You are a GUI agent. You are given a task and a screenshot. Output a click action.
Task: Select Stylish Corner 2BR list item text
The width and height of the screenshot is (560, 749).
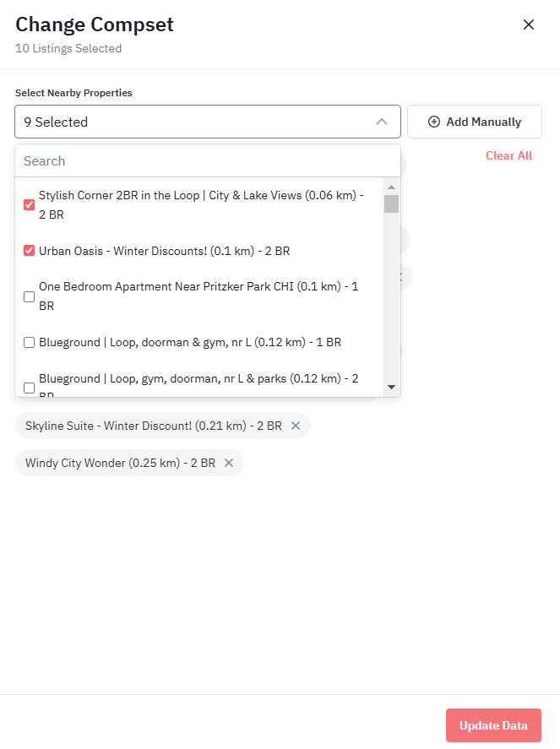[201, 205]
